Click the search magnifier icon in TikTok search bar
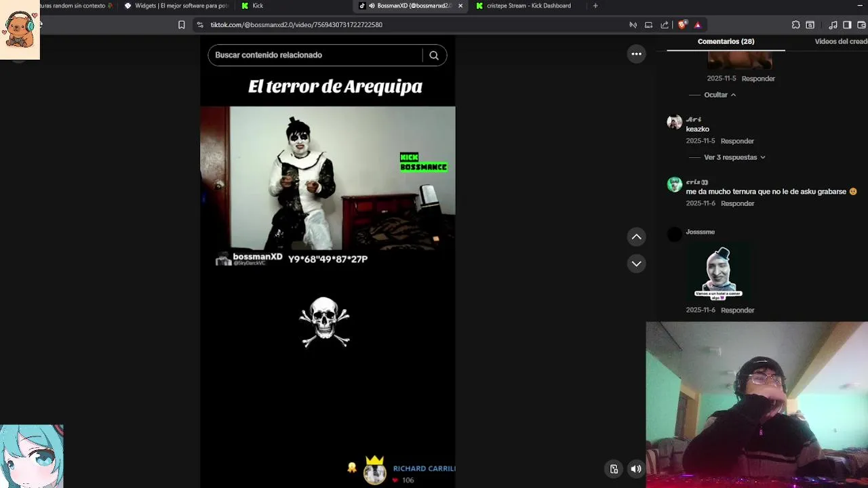The image size is (868, 488). tap(434, 56)
